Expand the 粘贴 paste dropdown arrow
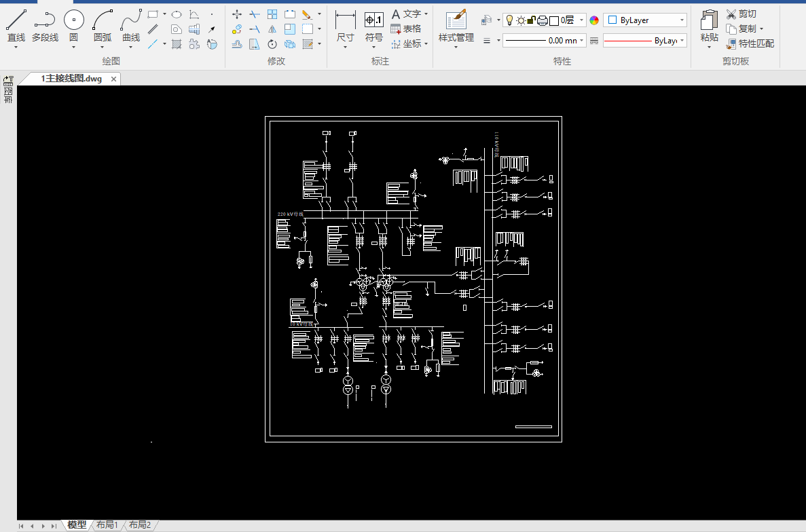Image resolution: width=806 pixels, height=532 pixels. click(709, 47)
